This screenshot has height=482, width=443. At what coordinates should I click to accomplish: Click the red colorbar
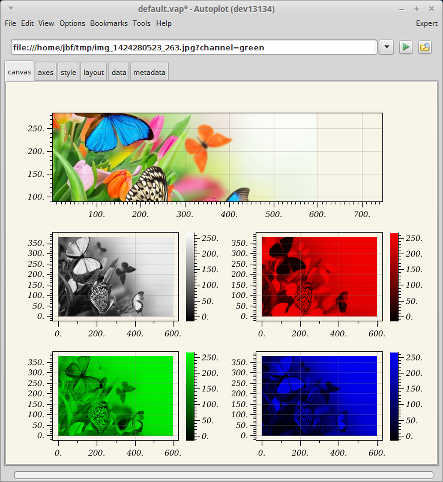point(394,277)
